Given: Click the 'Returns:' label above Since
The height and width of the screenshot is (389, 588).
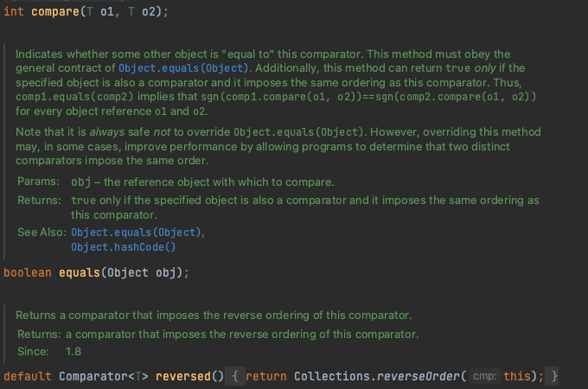Looking at the screenshot, I should [39, 335].
